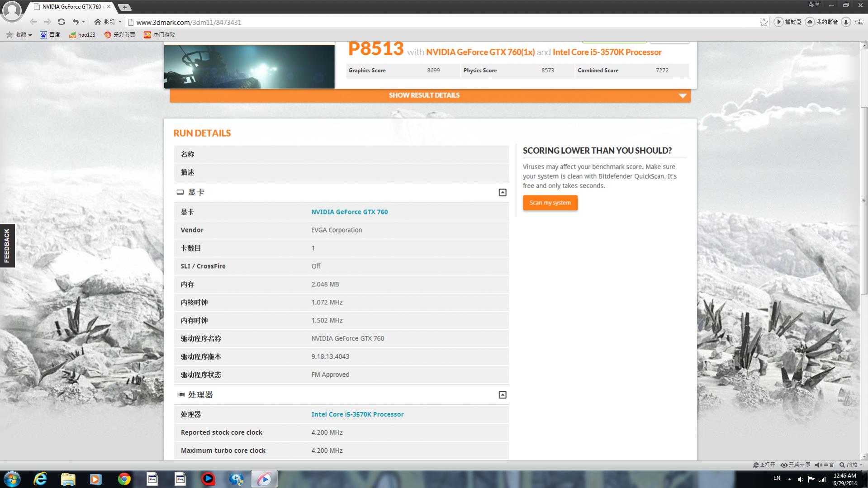This screenshot has width=868, height=488.
Task: Click driver version 9.18.13.4043
Action: [330, 356]
